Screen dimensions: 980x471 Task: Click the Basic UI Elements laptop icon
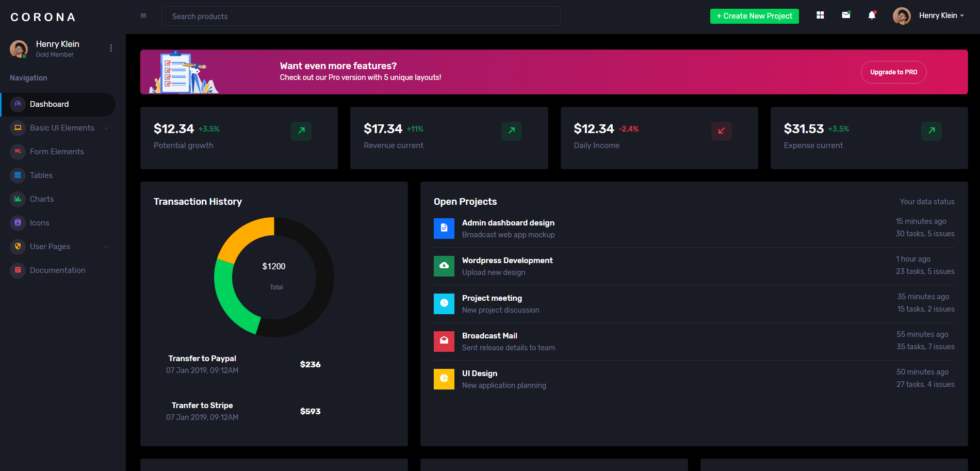[18, 128]
